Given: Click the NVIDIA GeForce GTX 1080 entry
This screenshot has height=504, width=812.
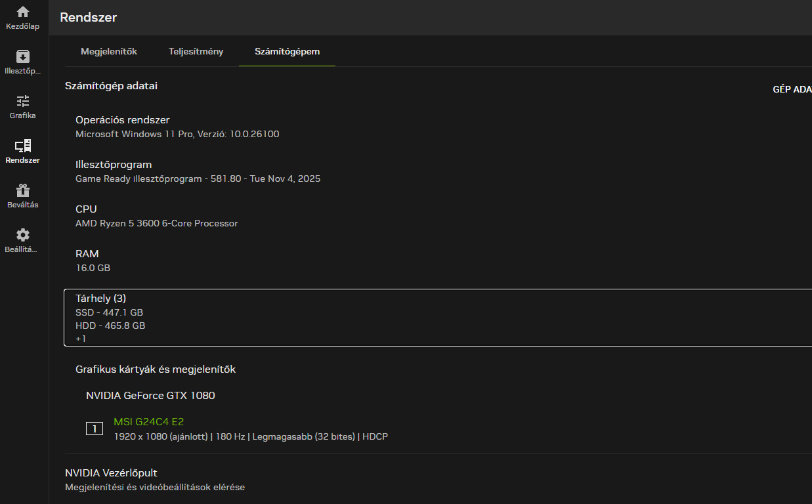Looking at the screenshot, I should click(150, 396).
